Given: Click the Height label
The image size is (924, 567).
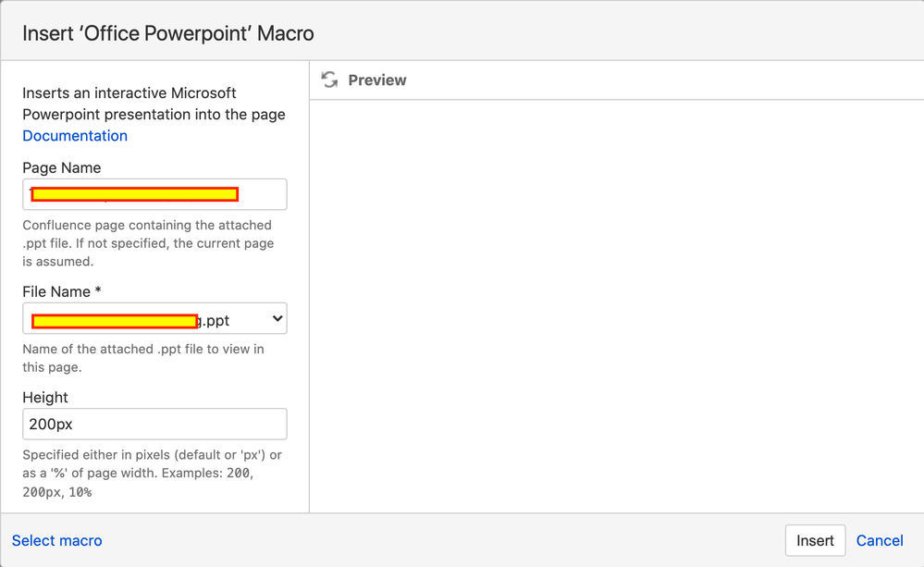Looking at the screenshot, I should pyautogui.click(x=45, y=397).
